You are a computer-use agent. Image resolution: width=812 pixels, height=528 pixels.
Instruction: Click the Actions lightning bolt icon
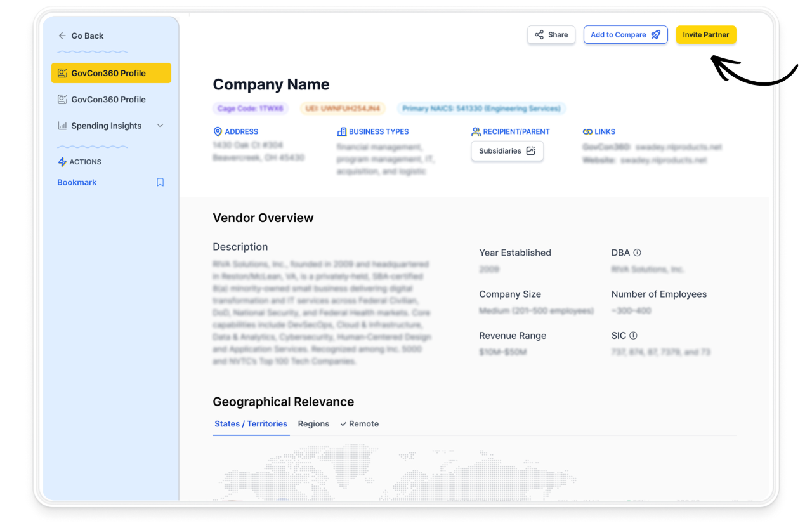click(x=62, y=162)
